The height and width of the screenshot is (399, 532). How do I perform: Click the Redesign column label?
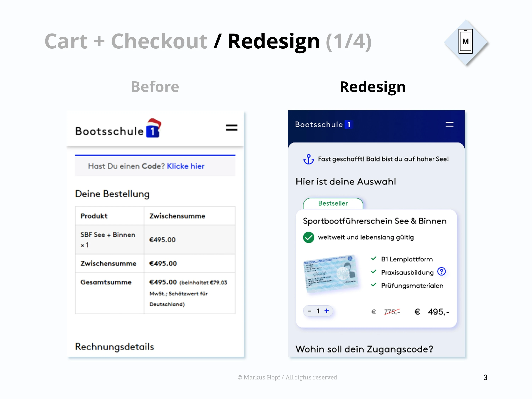373,87
